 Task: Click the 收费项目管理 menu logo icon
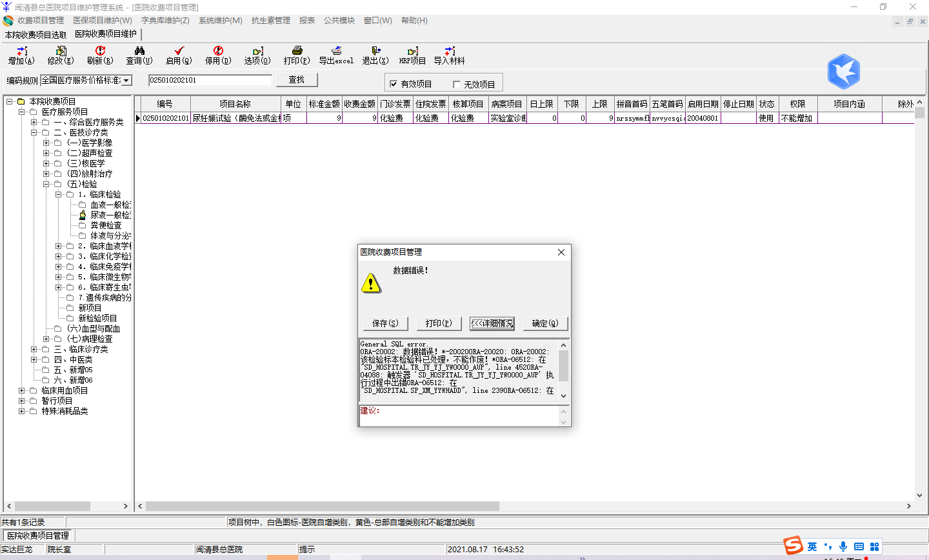[8, 21]
